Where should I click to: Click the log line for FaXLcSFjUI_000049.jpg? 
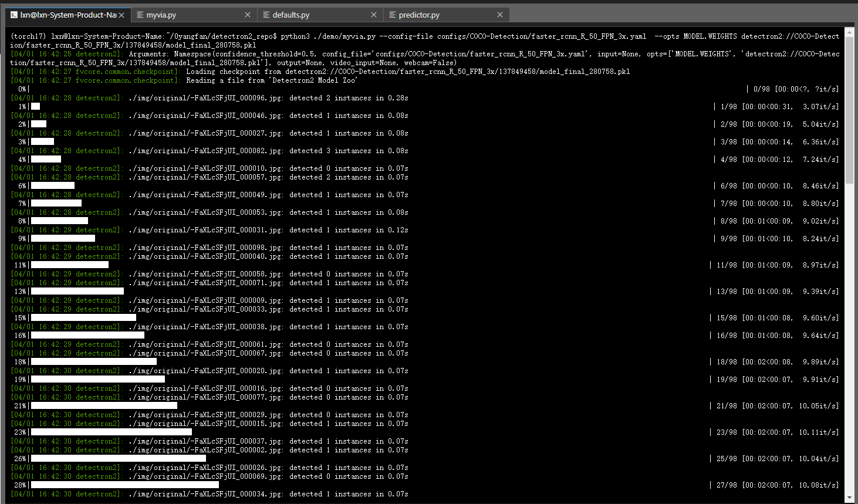click(x=210, y=195)
